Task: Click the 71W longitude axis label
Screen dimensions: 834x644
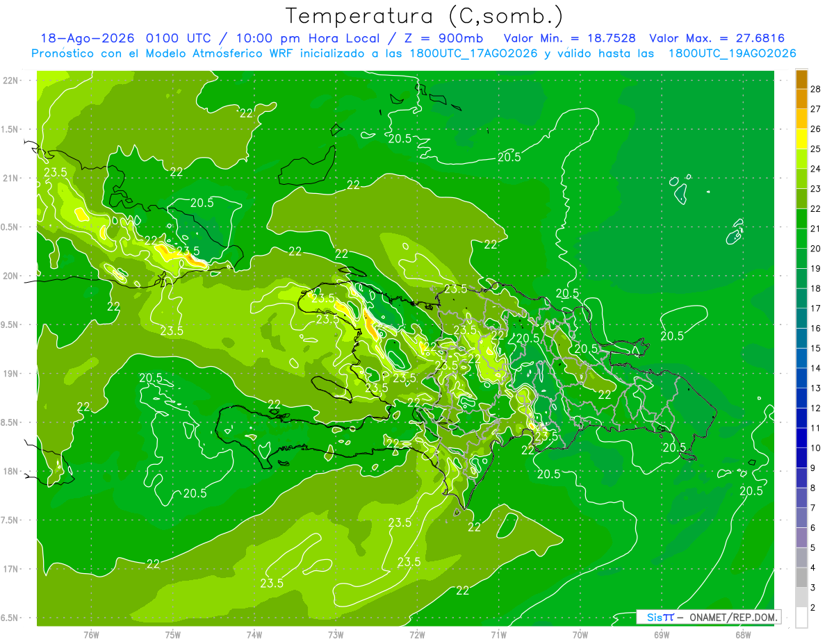Action: (498, 635)
